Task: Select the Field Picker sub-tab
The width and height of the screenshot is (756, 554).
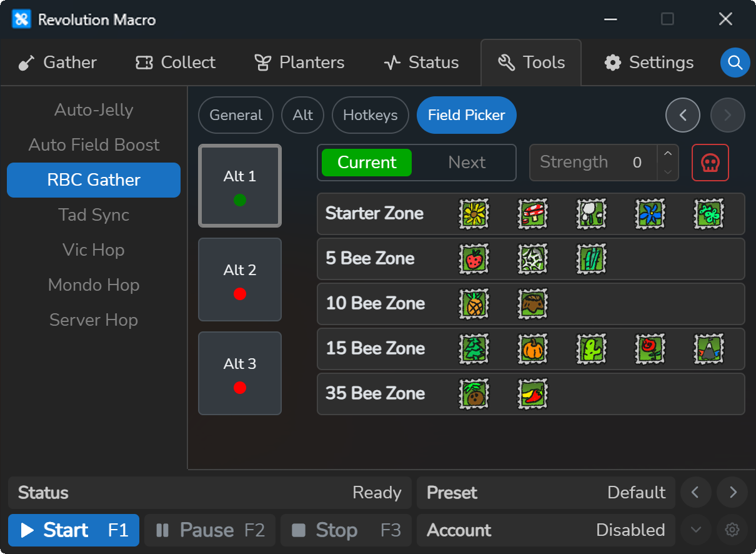Action: (467, 115)
